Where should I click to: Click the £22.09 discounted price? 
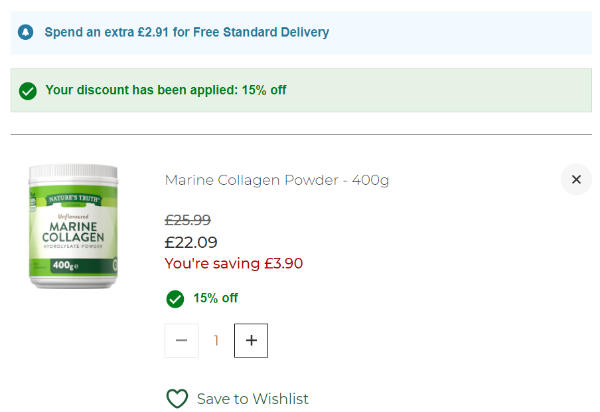pyautogui.click(x=190, y=242)
